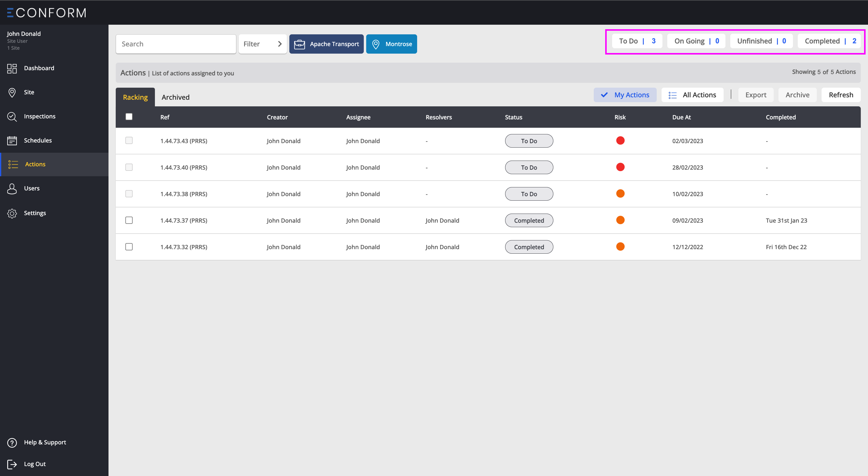
Task: Open the Inspections magnifier icon
Action: coord(12,117)
